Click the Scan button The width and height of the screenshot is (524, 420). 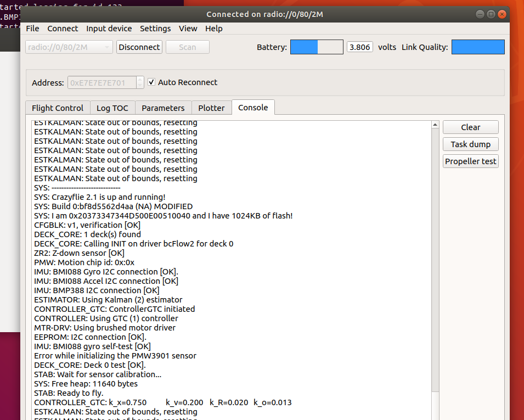[x=187, y=47]
